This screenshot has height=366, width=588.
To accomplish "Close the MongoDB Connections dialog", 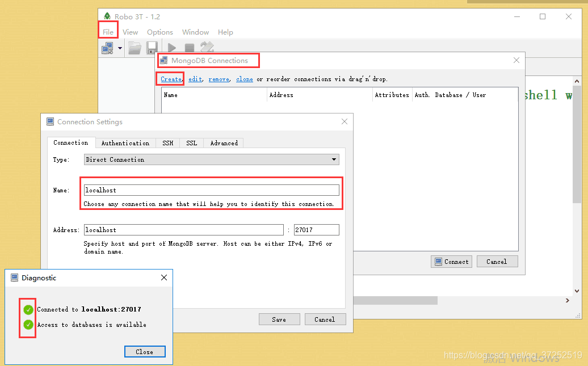I will [516, 60].
